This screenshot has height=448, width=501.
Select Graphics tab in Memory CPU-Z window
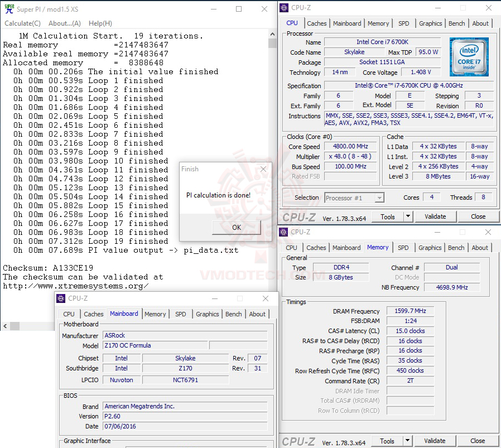click(x=430, y=248)
